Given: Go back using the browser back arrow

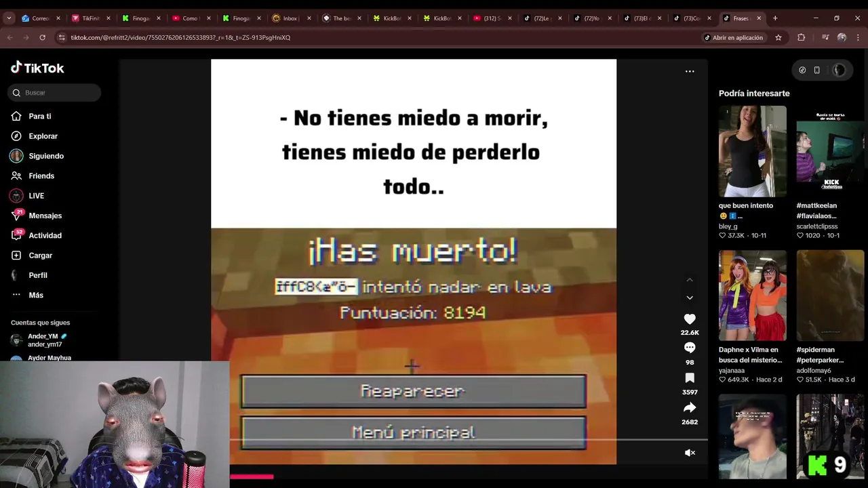Looking at the screenshot, I should point(10,37).
